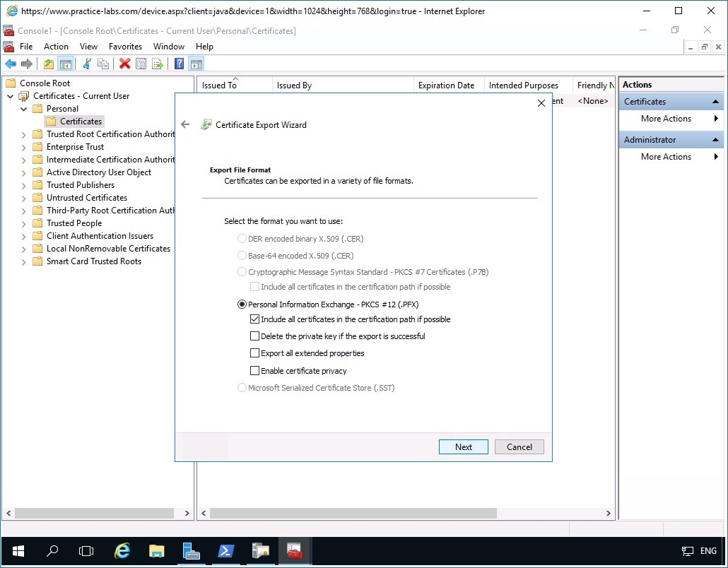728x568 pixels.
Task: Click the red Delete X icon
Action: point(124,64)
